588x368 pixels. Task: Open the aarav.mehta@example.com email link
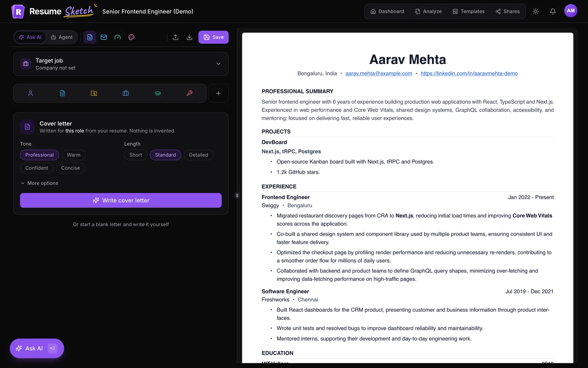pyautogui.click(x=379, y=74)
